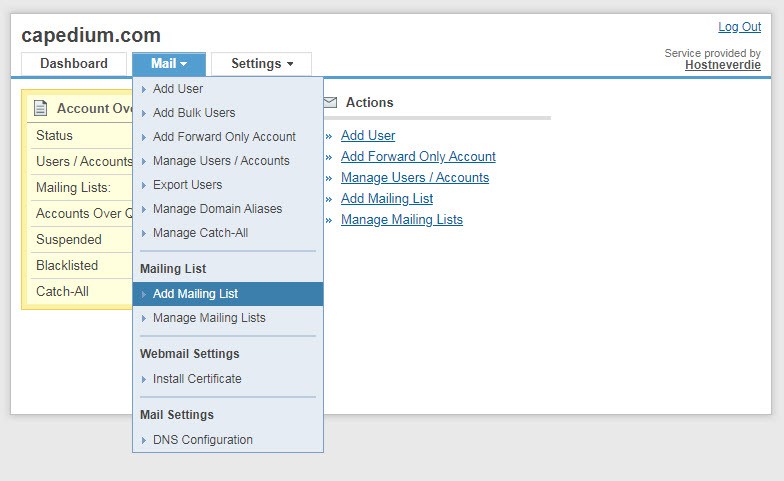Open DNS Configuration under Mail Settings
The width and height of the screenshot is (784, 481).
[x=202, y=440]
